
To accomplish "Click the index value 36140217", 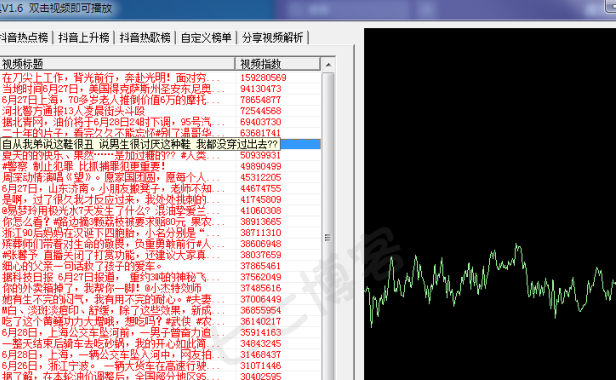I will 261,321.
